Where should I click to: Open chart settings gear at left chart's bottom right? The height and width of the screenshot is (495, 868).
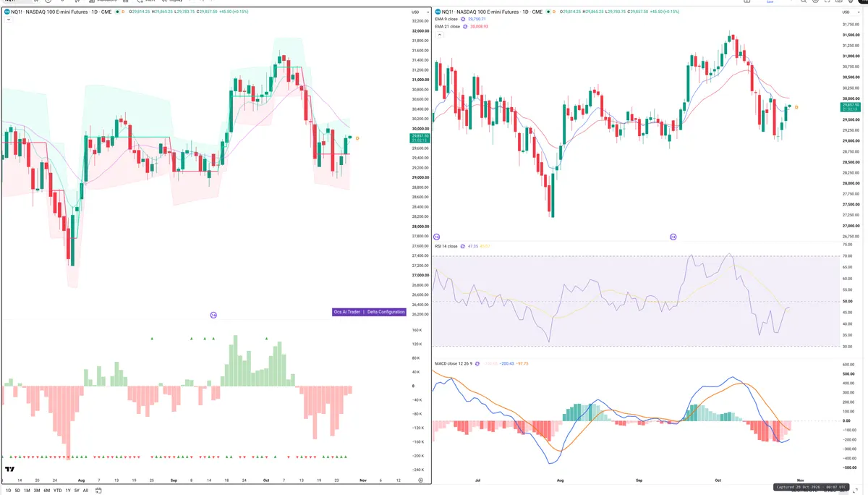[x=420, y=479]
